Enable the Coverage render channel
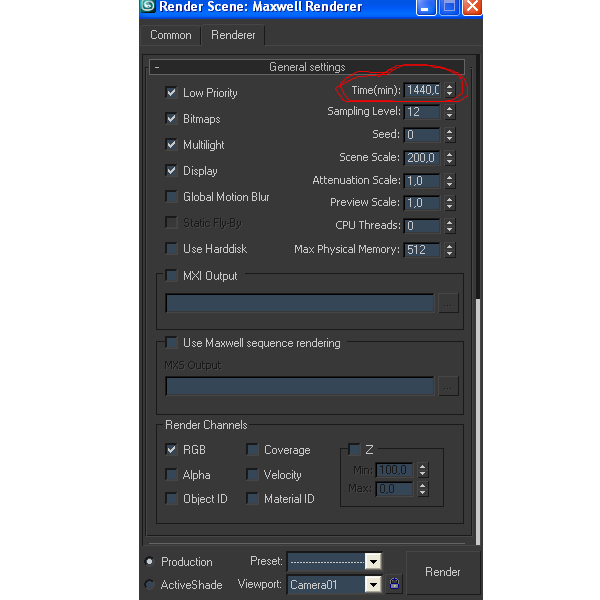Viewport: 600px width, 600px height. [x=252, y=450]
